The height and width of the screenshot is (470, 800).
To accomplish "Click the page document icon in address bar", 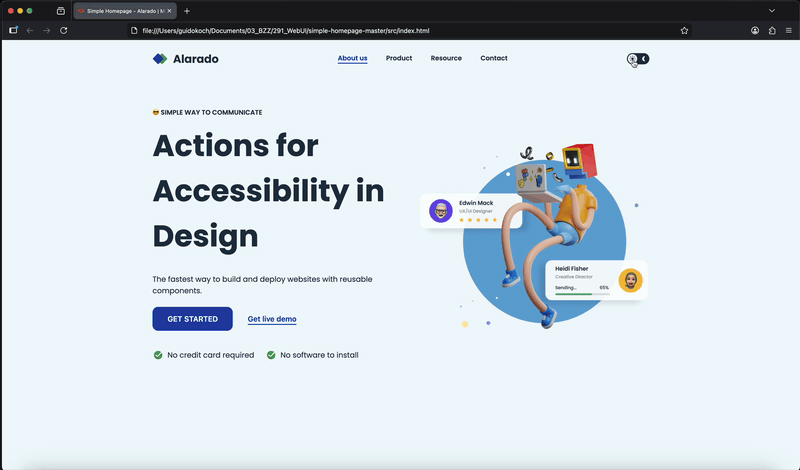I will tap(134, 31).
